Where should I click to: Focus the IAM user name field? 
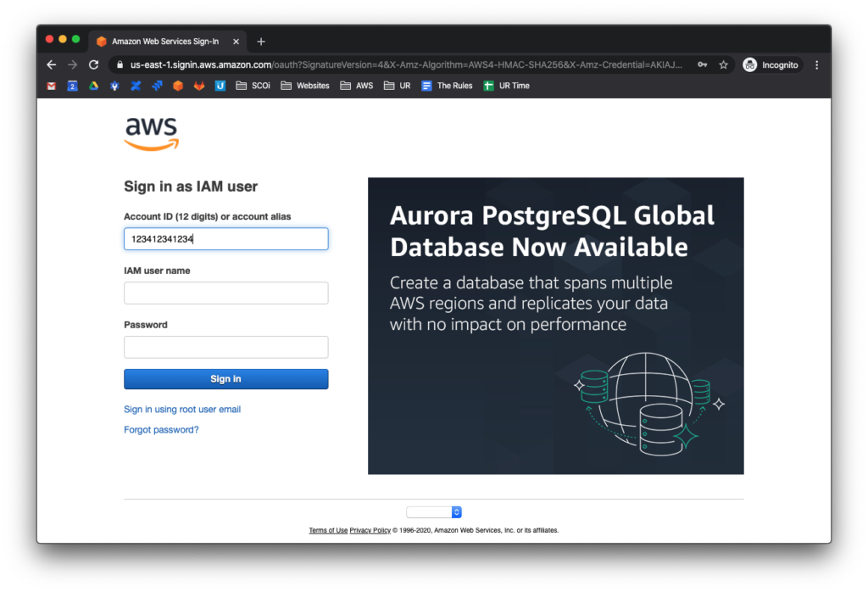[225, 293]
